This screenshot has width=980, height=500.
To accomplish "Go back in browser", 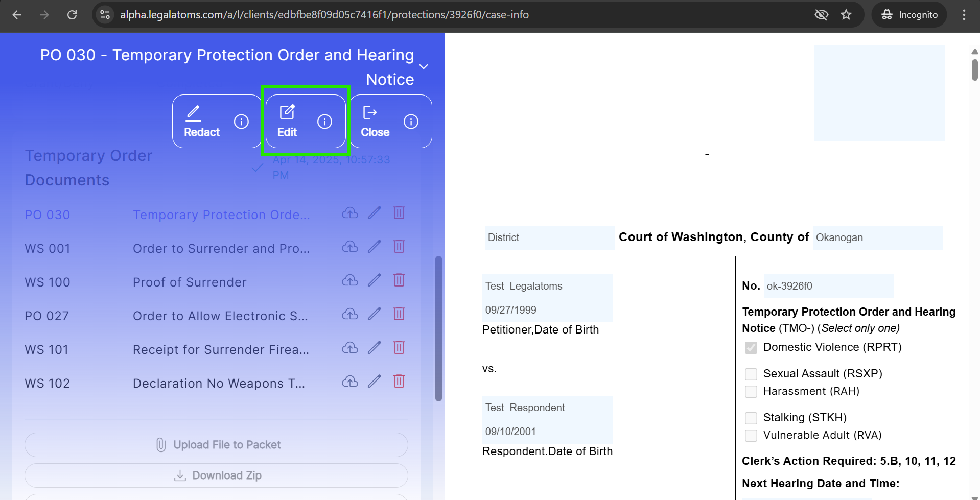I will pyautogui.click(x=17, y=15).
